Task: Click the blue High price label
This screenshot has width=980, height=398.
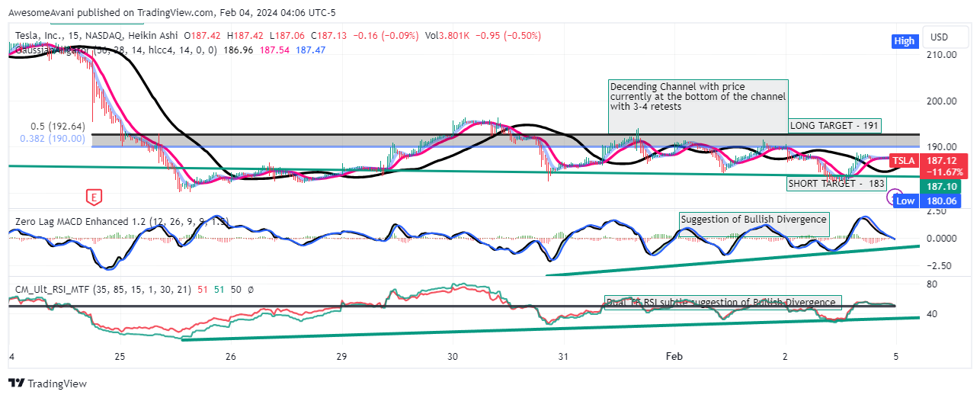Action: point(904,41)
